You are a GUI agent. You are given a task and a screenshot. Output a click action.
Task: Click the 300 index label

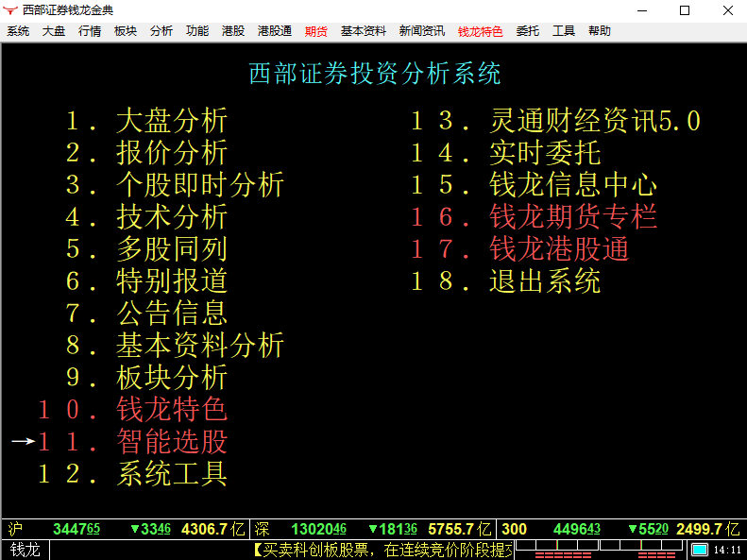tap(514, 529)
